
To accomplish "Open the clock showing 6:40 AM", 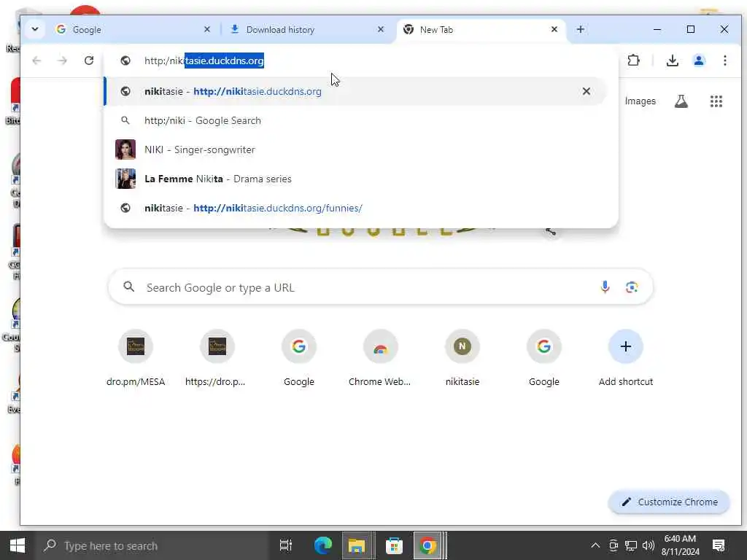I will [x=680, y=545].
